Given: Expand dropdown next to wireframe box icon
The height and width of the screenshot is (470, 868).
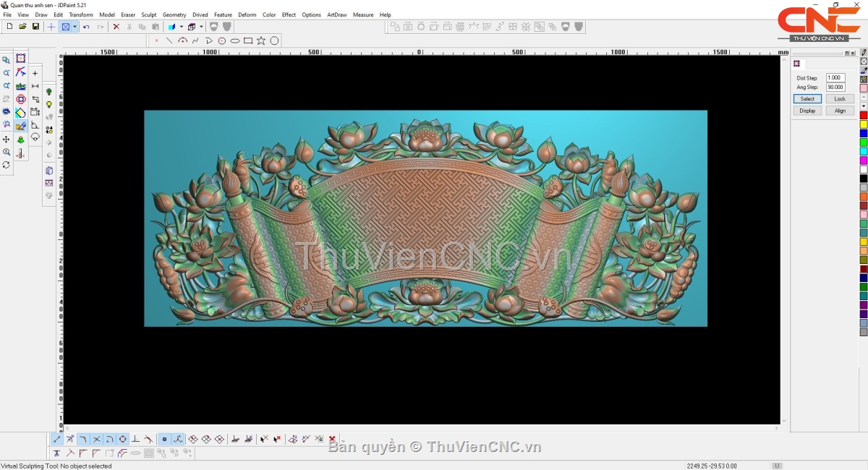Looking at the screenshot, I should coord(201,27).
